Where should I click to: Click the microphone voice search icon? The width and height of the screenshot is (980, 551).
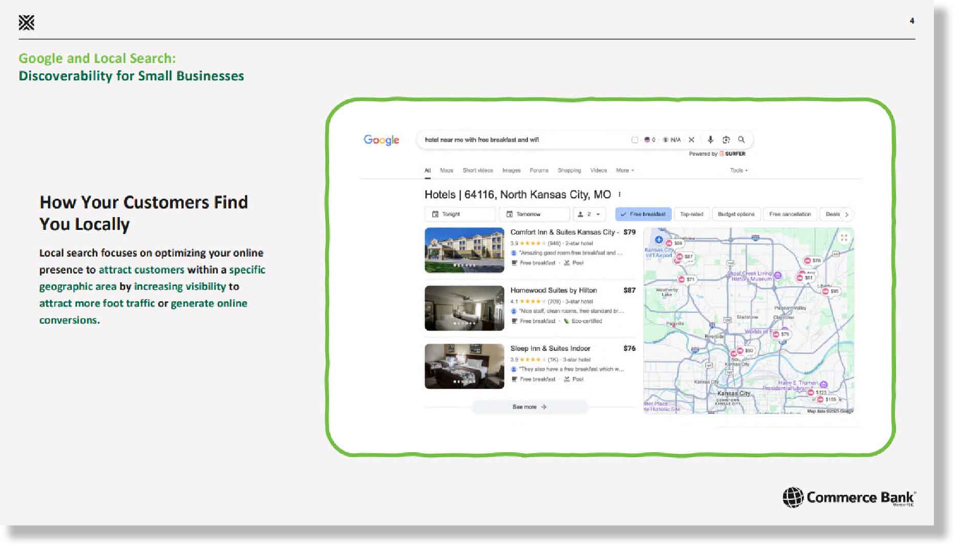coord(710,140)
